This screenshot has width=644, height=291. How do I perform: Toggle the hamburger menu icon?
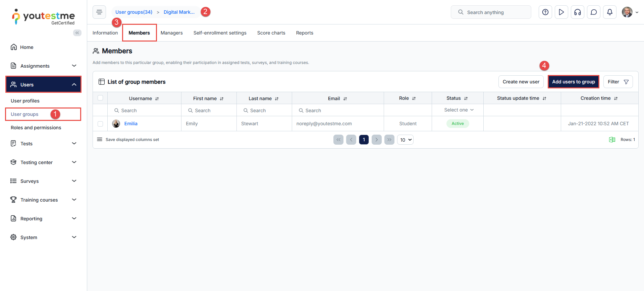click(x=99, y=12)
